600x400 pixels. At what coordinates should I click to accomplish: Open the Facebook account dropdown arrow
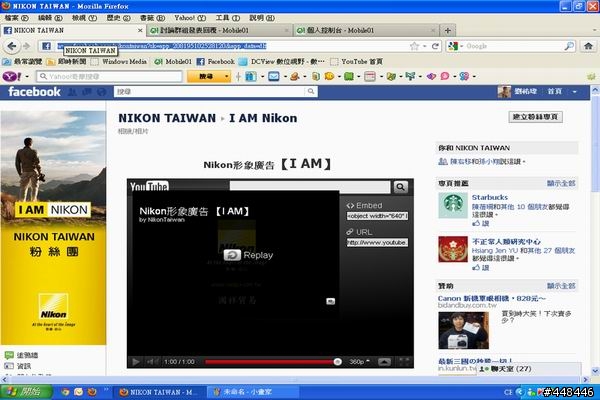(x=574, y=92)
